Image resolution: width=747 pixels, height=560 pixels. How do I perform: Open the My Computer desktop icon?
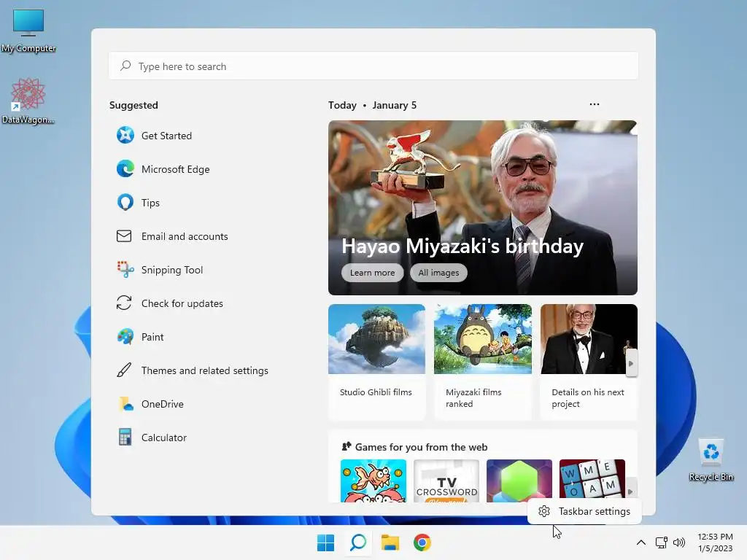coord(28,31)
